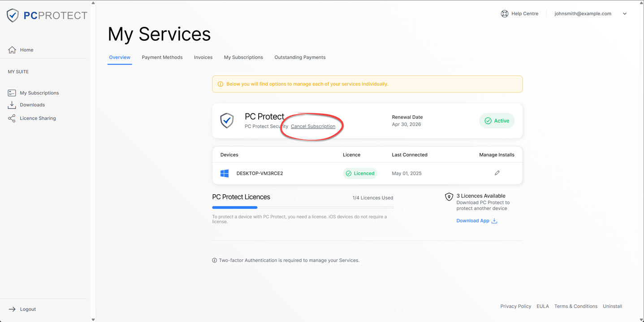Image resolution: width=644 pixels, height=322 pixels.
Task: Click the Cancel Subscription link
Action: [x=313, y=126]
